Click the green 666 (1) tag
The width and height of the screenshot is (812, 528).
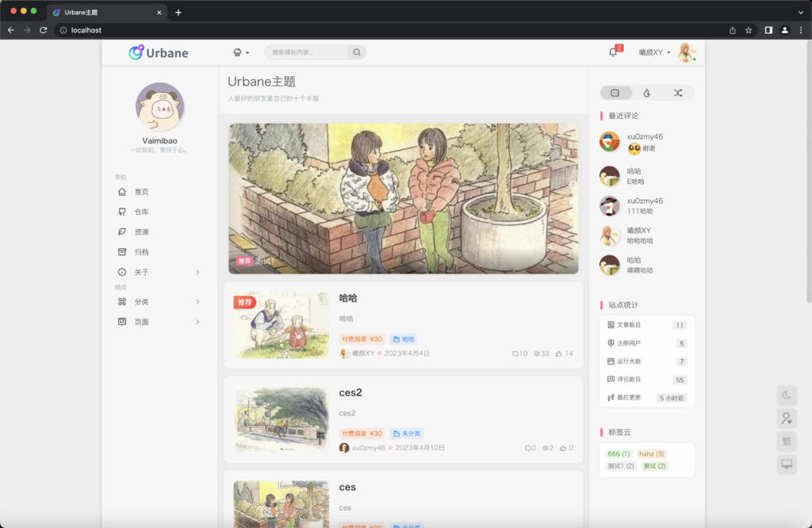point(619,453)
